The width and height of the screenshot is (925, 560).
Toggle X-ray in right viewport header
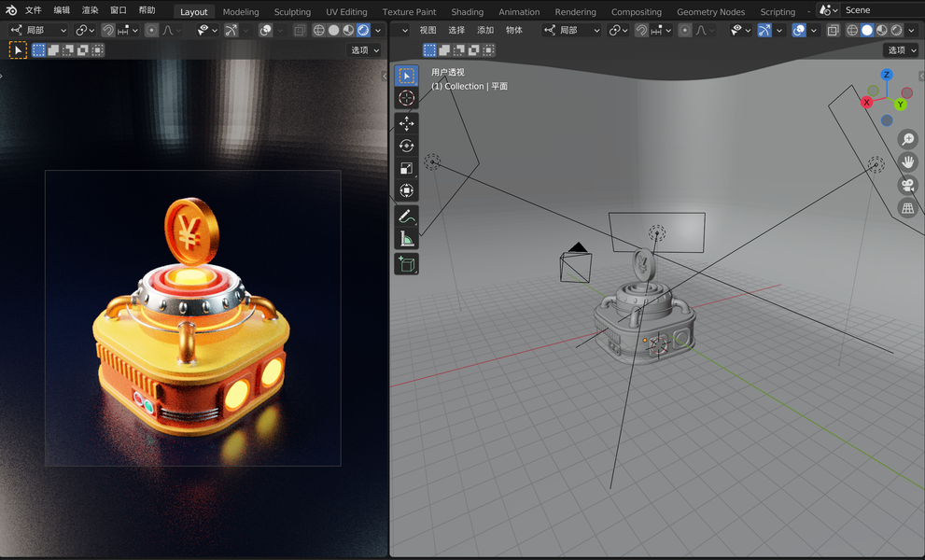click(833, 30)
